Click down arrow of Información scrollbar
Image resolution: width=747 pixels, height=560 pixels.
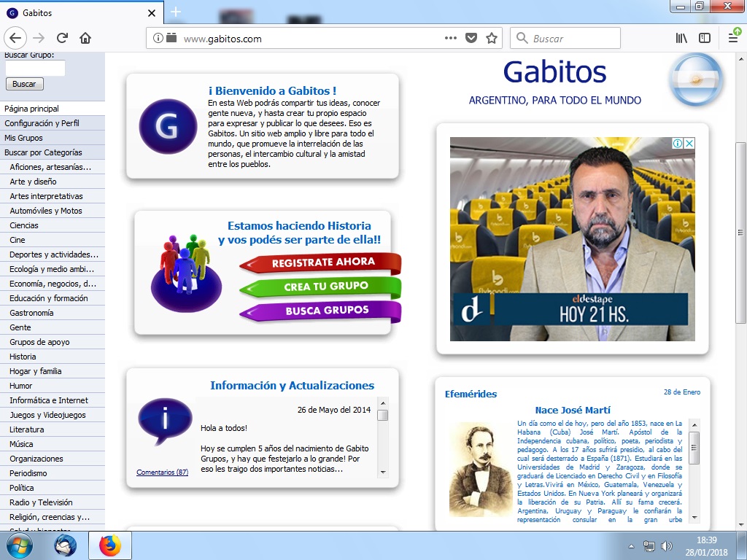click(x=382, y=472)
